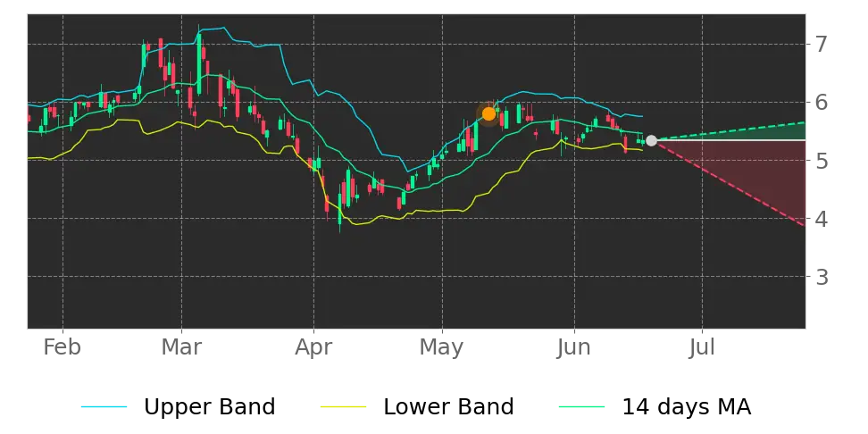868x434 pixels.
Task: Click the orange signal marker dot
Action: [488, 114]
